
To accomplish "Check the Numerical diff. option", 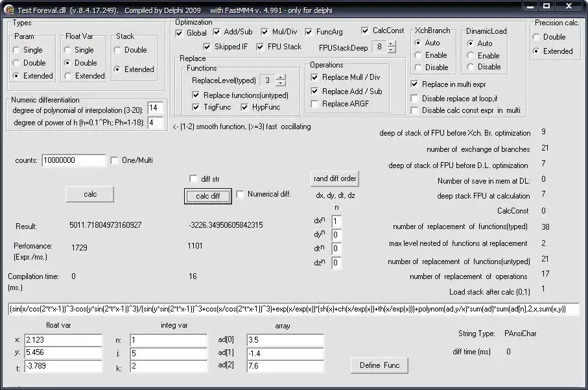I will coord(240,194).
